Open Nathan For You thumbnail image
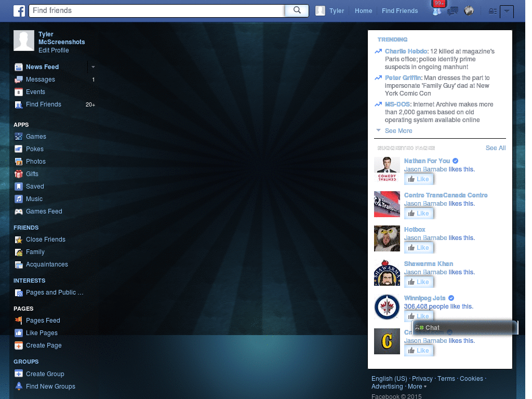 [x=387, y=170]
